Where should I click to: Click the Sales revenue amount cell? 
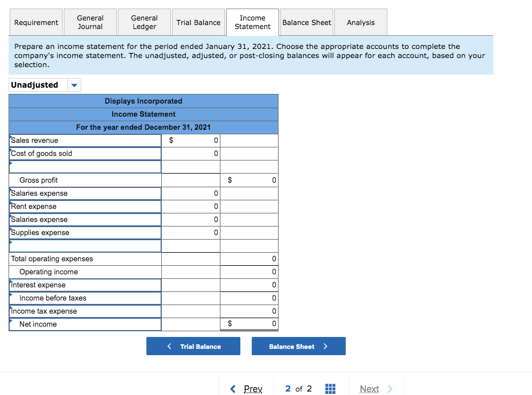pyautogui.click(x=191, y=141)
